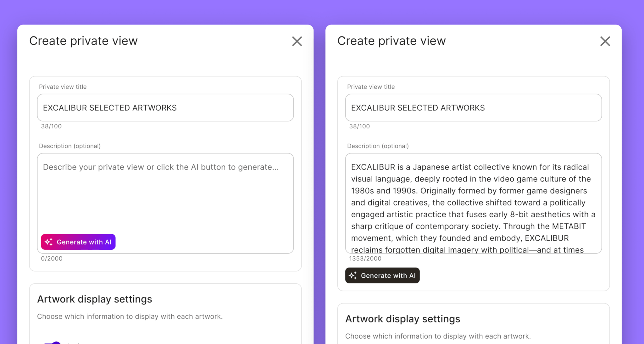Click Artwork display settings heading in left dialog
Screen dimensions: 644x344
pos(95,299)
